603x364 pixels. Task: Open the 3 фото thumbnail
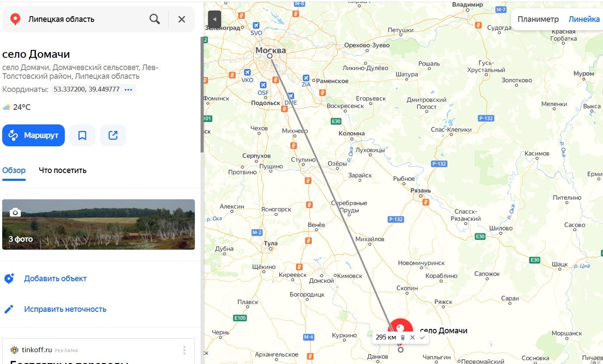(99, 224)
